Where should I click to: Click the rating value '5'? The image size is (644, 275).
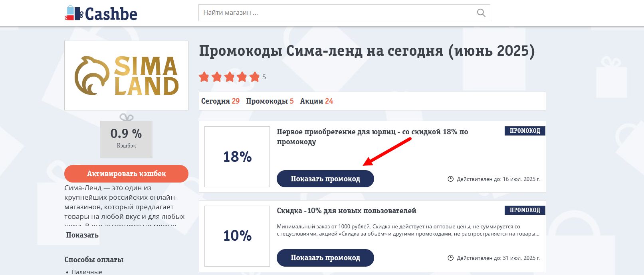pos(264,77)
